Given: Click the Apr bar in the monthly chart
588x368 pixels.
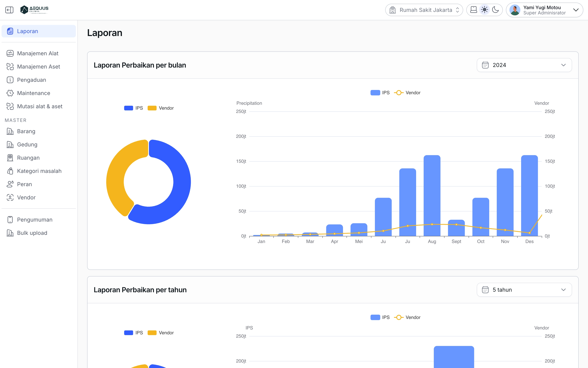Looking at the screenshot, I should pos(334,230).
